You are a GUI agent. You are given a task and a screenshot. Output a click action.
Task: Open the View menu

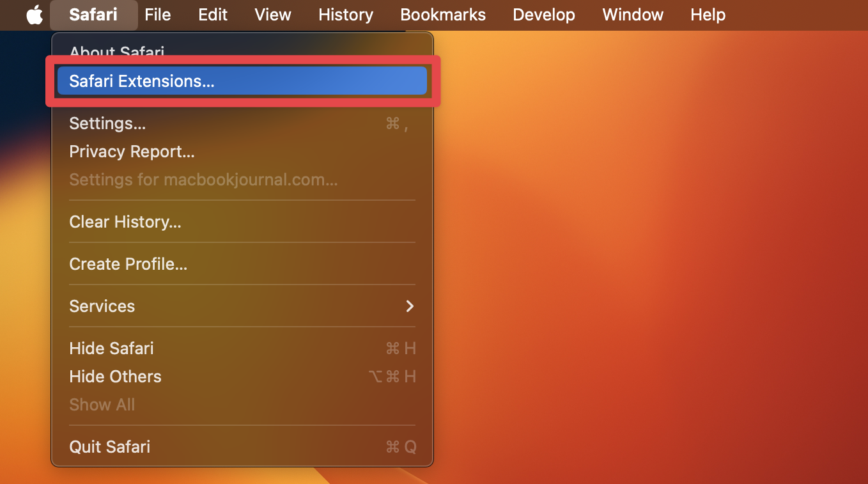click(272, 15)
